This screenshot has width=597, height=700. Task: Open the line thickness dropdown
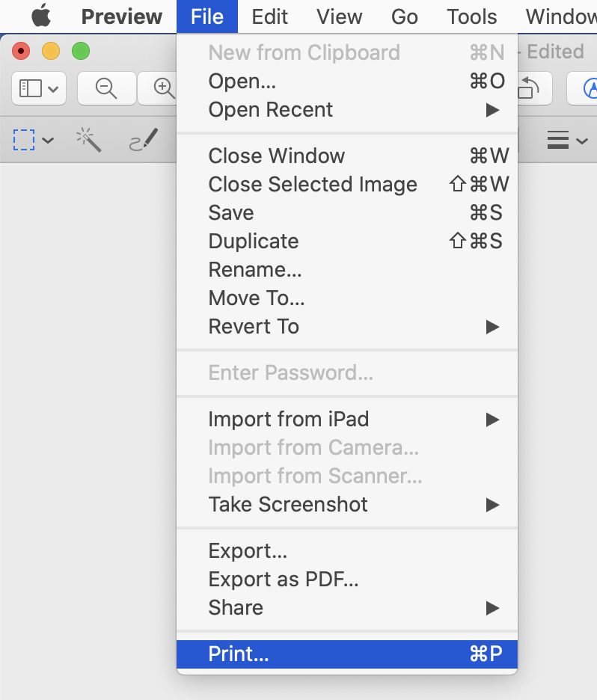coord(567,140)
